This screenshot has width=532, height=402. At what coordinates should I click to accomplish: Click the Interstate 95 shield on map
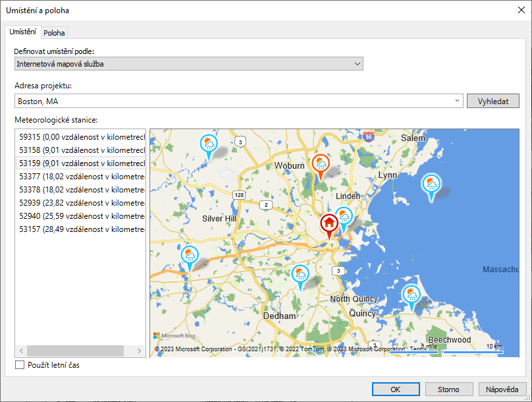(369, 136)
